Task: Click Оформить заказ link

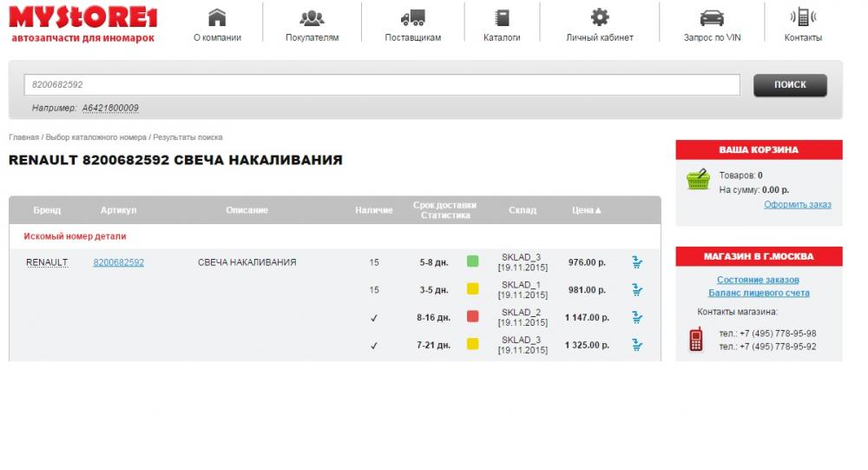Action: pos(798,204)
